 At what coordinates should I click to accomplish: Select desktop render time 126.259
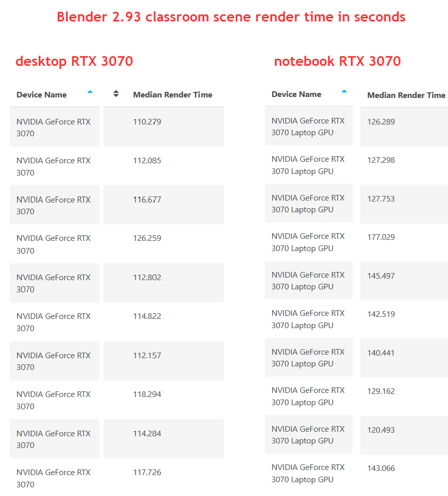pos(147,238)
